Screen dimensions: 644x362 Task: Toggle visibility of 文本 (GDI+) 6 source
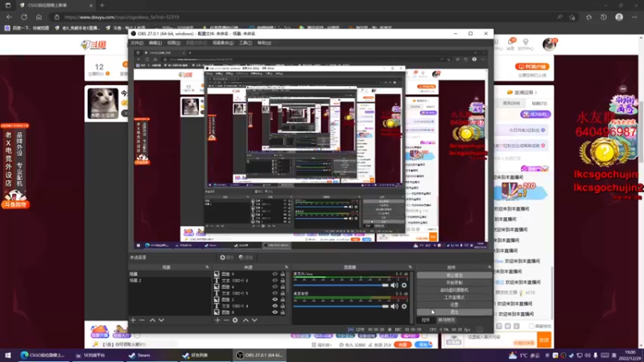(275, 280)
